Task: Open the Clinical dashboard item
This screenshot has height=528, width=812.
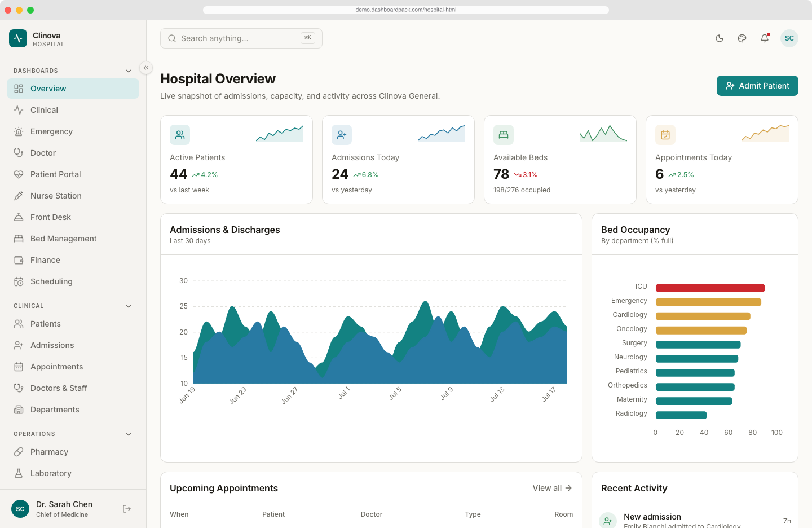Action: (x=73, y=110)
